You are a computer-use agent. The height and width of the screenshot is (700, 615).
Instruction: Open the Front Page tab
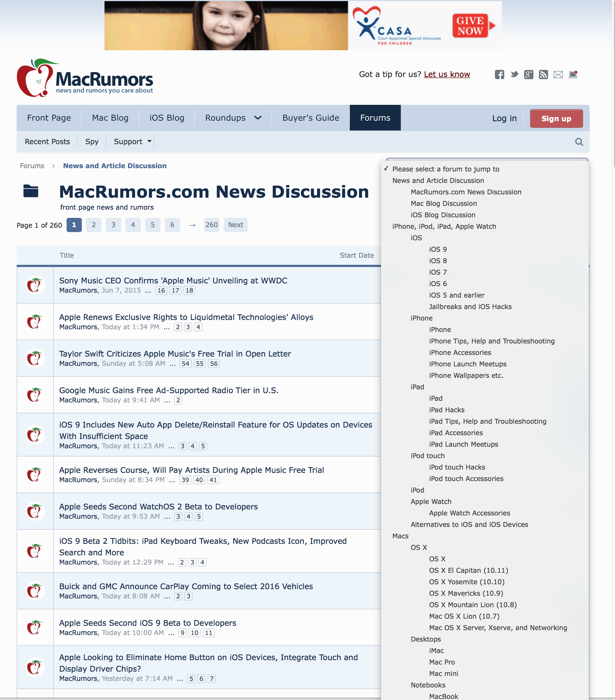(49, 117)
